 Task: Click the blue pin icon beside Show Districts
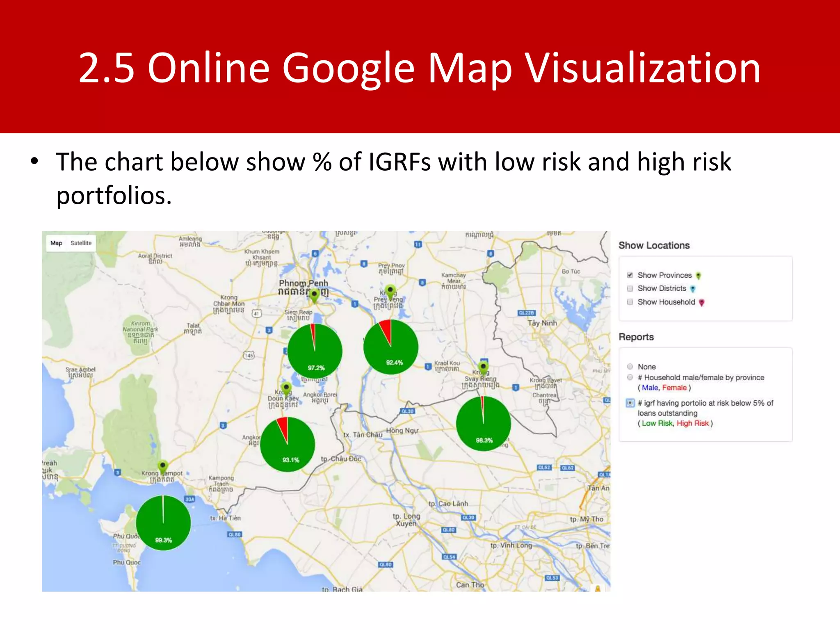point(693,289)
